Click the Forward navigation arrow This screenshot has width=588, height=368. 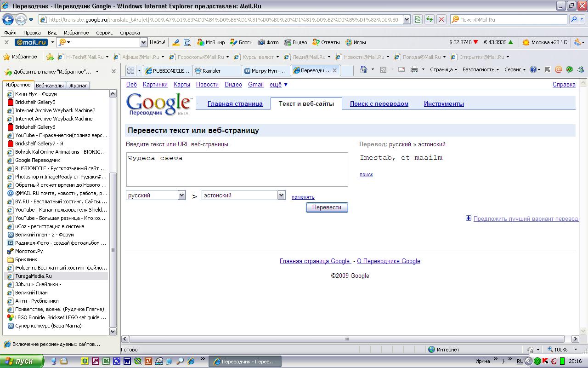(21, 19)
